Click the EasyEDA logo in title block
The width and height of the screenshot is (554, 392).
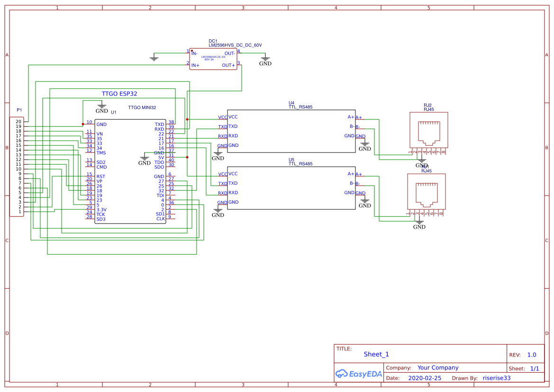[x=358, y=374]
